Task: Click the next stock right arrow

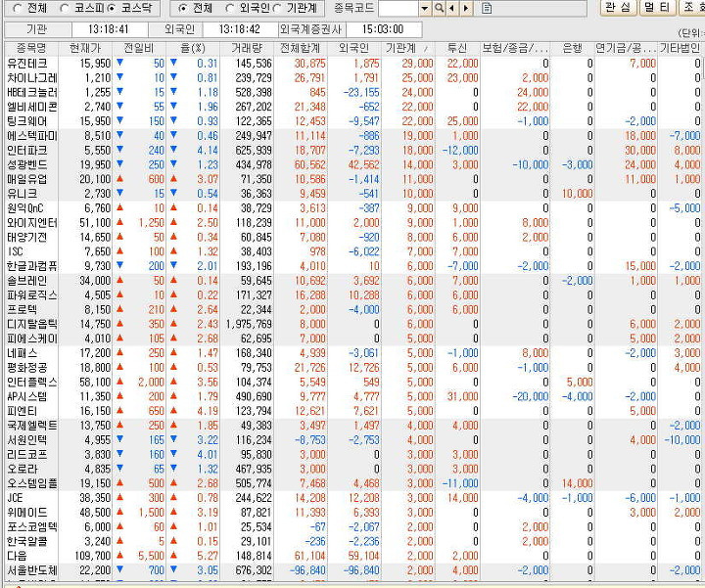Action: coord(466,8)
